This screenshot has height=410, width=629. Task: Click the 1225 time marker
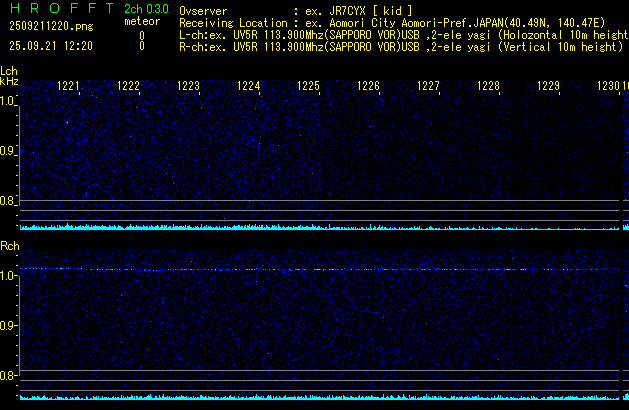click(x=309, y=87)
